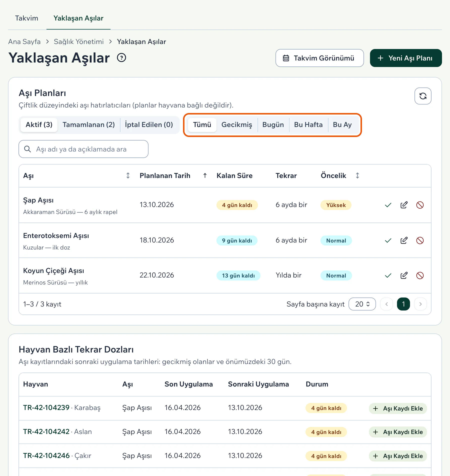Cancel the Koyun Çiçeği Aşısı plan
The image size is (450, 476).
[420, 275]
